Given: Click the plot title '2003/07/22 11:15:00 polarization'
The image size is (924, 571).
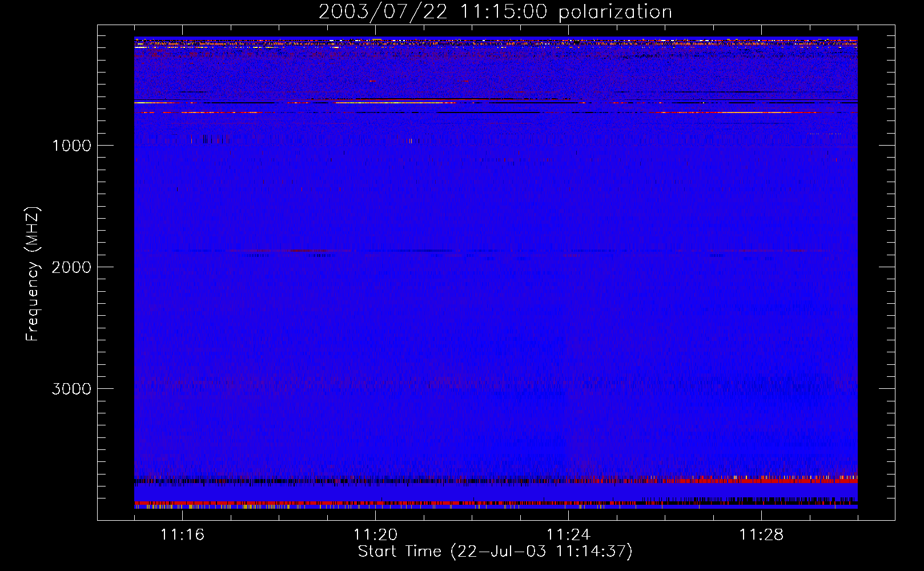Looking at the screenshot, I should pos(495,12).
